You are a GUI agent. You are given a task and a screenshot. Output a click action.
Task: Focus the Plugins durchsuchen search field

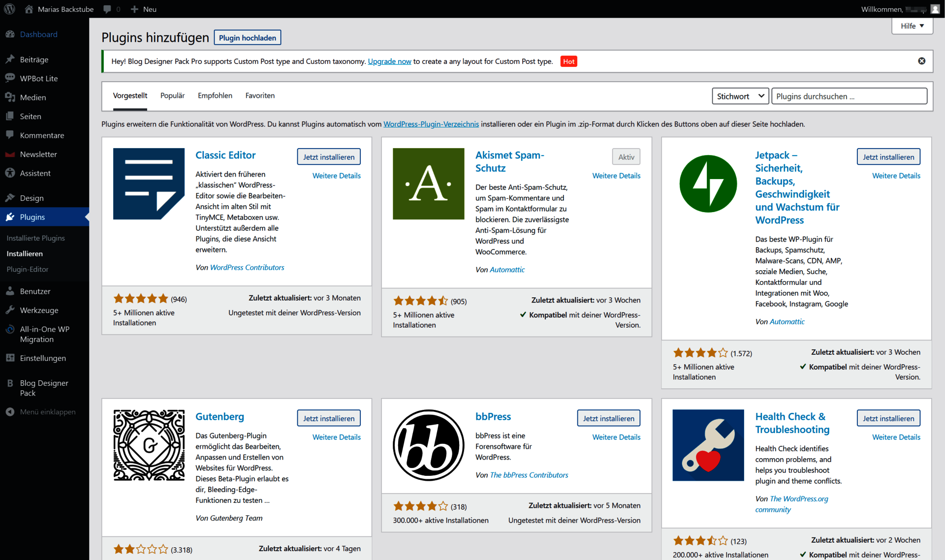849,96
